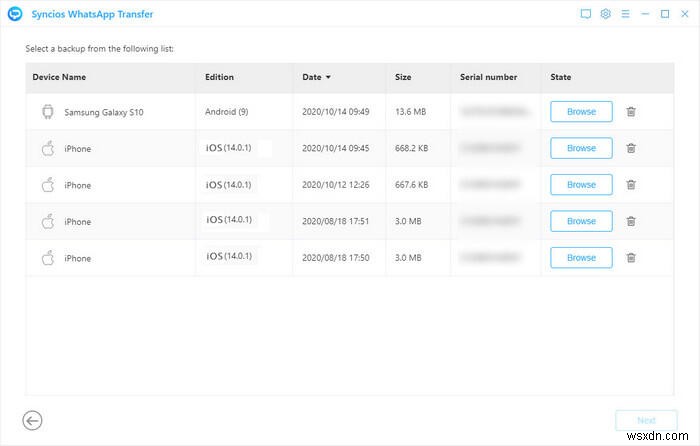Open the settings gear icon
The width and height of the screenshot is (700, 446).
(x=605, y=14)
